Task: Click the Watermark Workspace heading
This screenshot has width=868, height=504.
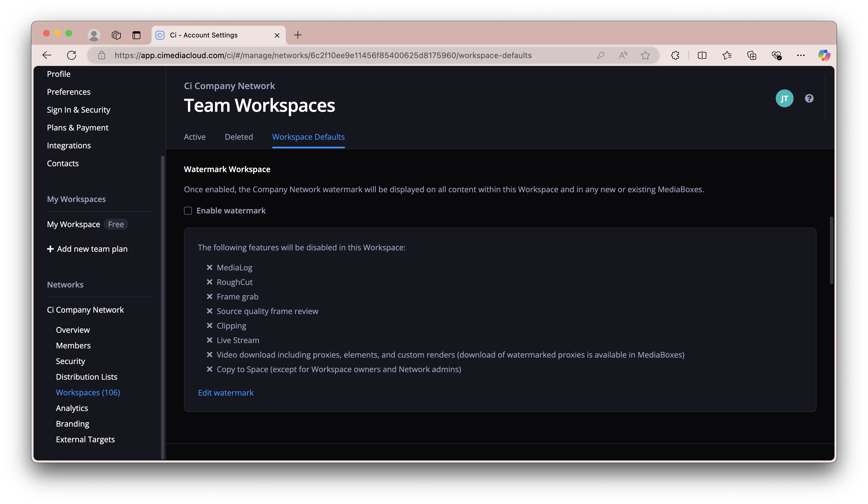Action: tap(227, 169)
